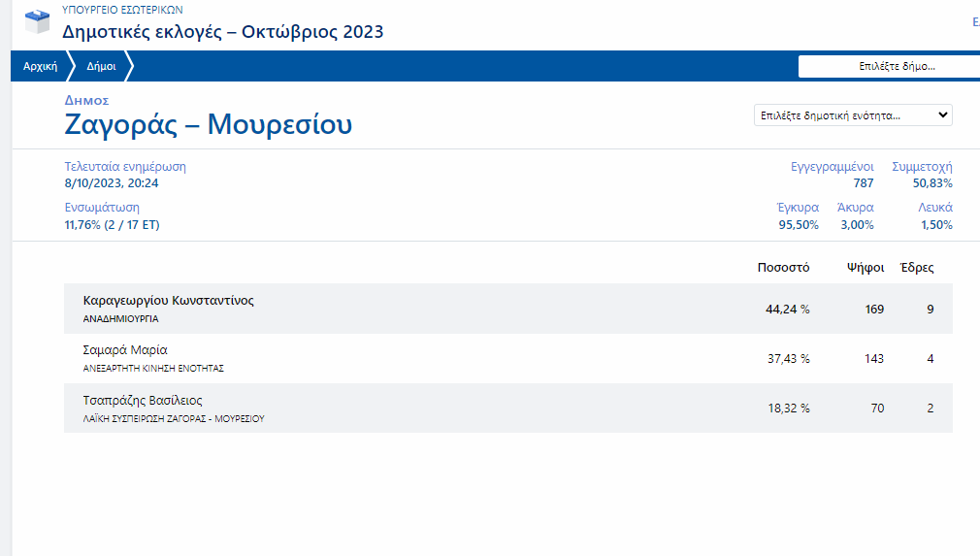
Task: Click the Συμμετοχή percentage 50,83%
Action: pos(931,183)
